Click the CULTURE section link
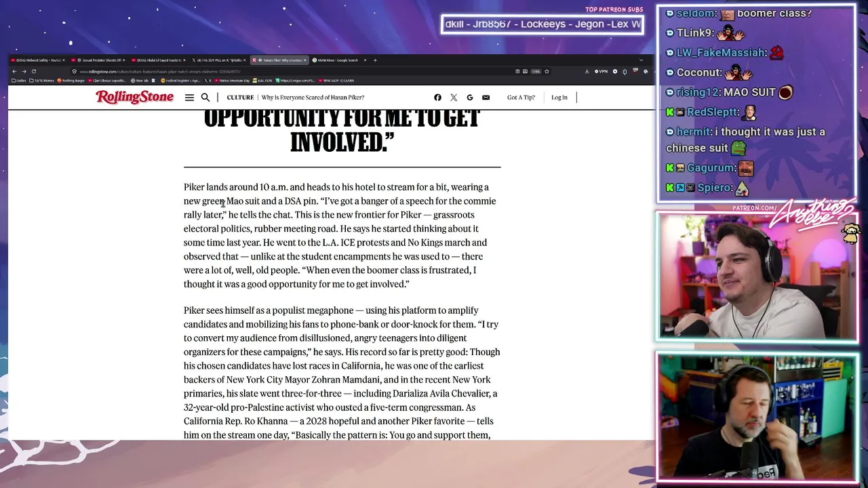This screenshot has width=868, height=488. coord(240,98)
